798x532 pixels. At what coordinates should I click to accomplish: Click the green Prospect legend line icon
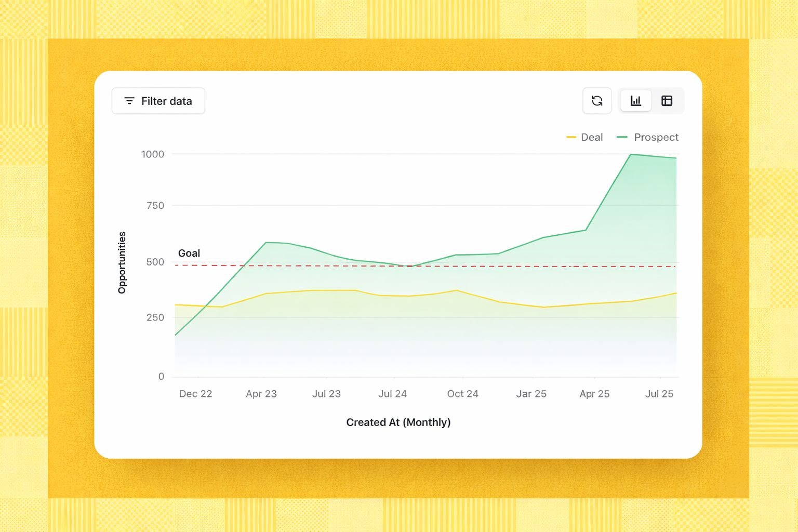tap(621, 137)
